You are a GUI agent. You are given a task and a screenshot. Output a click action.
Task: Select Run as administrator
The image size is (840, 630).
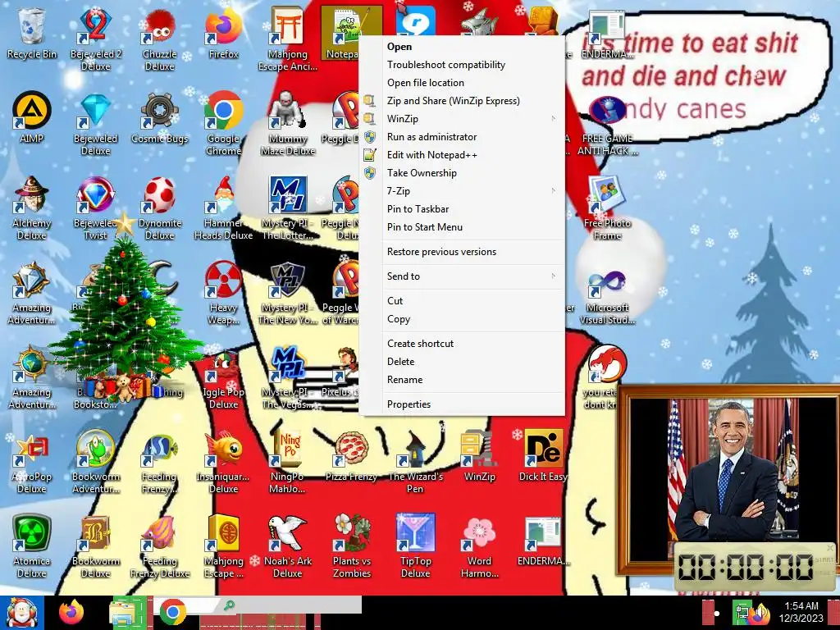point(462,137)
